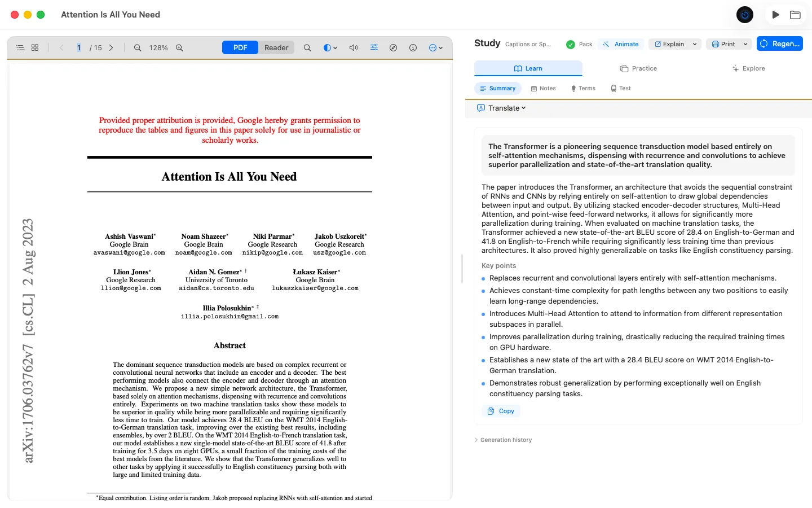Open the more options ellipsis dropdown
Viewport: 812px width, 508px height.
(436, 48)
